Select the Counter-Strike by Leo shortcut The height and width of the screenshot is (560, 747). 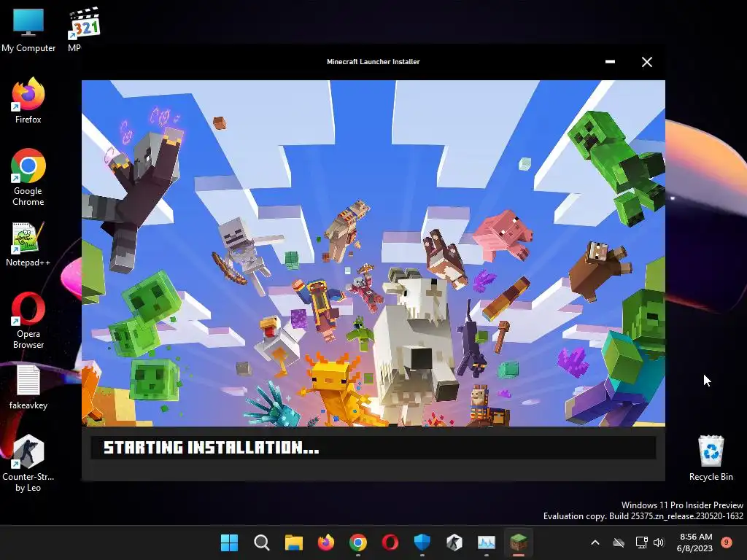click(28, 463)
